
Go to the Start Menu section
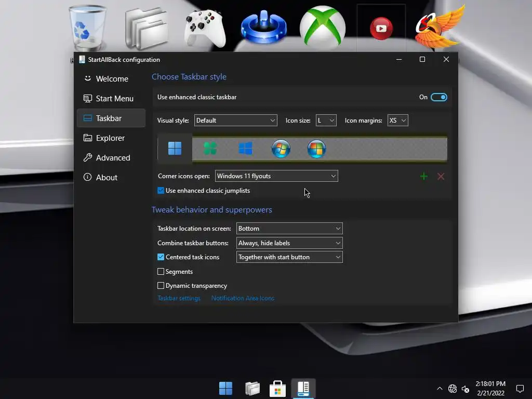[111, 98]
